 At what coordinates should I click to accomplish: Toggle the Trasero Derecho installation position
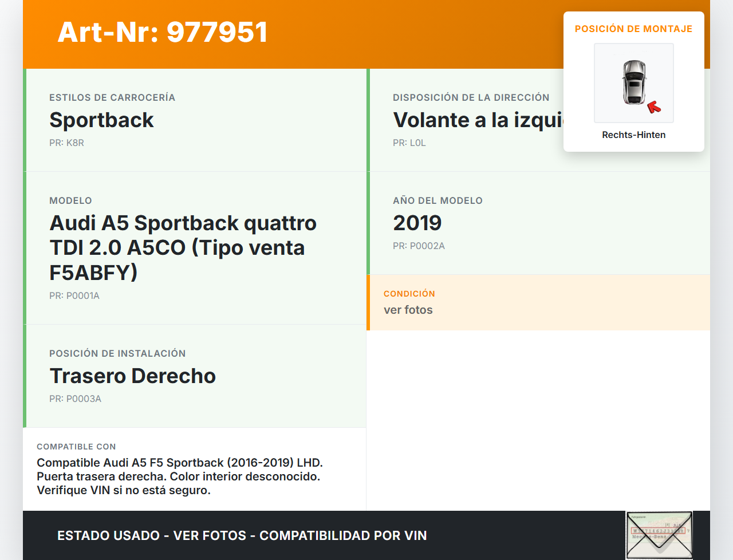pyautogui.click(x=133, y=376)
